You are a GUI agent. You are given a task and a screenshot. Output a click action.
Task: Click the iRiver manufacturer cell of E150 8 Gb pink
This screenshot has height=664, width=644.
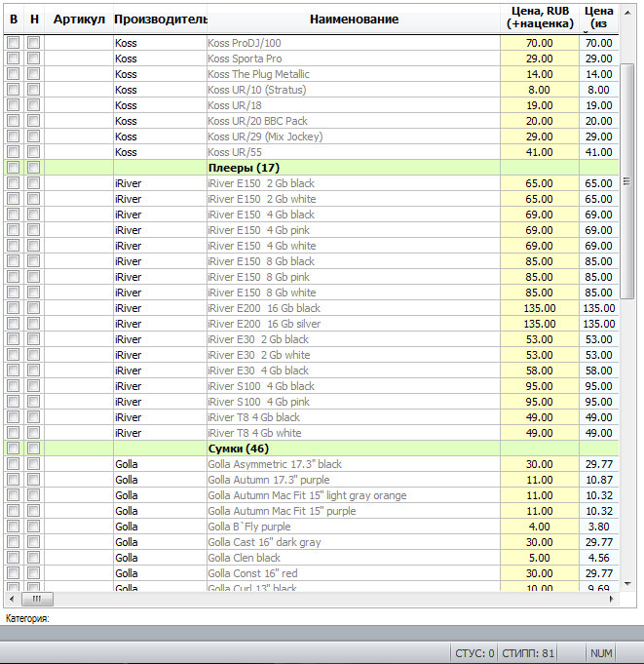click(x=160, y=277)
